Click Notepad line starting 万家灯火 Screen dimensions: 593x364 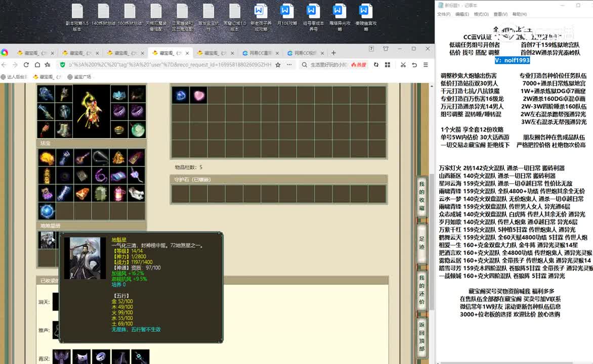501,168
